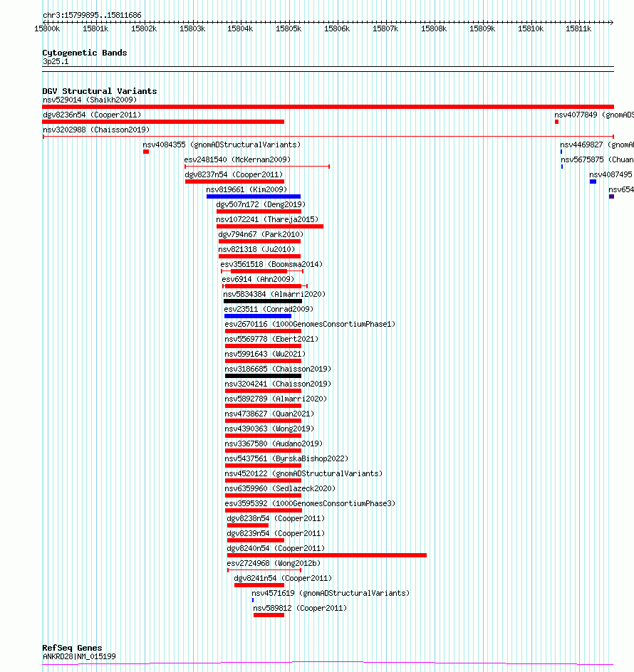The image size is (634, 672).
Task: Select dgv8236n54 (Cooper2011) variant label
Action: (x=92, y=115)
